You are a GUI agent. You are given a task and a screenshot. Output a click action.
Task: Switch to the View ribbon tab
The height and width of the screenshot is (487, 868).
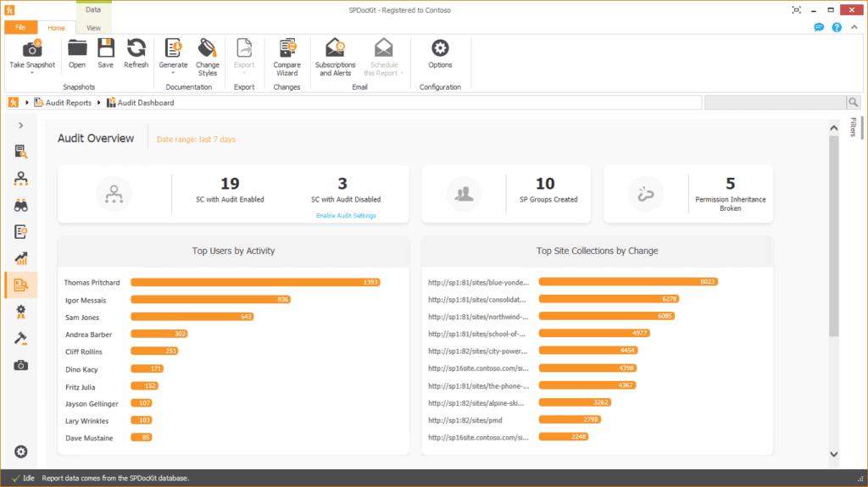click(93, 28)
